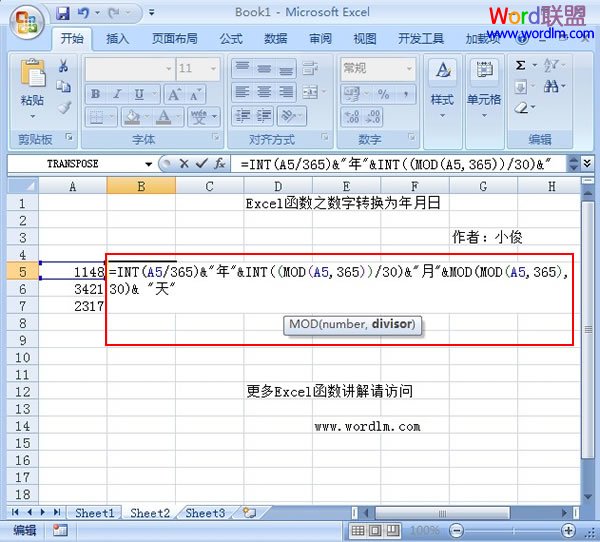Click the Orientation icon
The height and width of the screenshot is (542, 600).
pyautogui.click(x=289, y=116)
